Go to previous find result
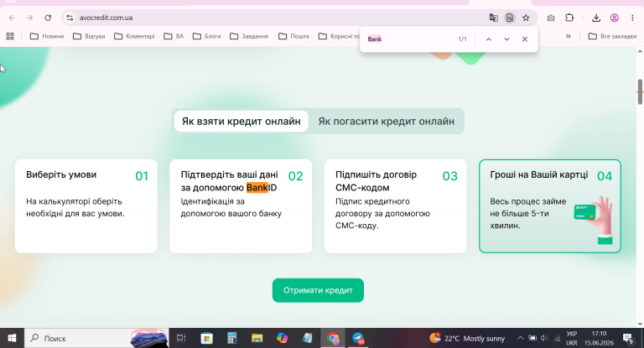The image size is (644, 348). pyautogui.click(x=488, y=39)
